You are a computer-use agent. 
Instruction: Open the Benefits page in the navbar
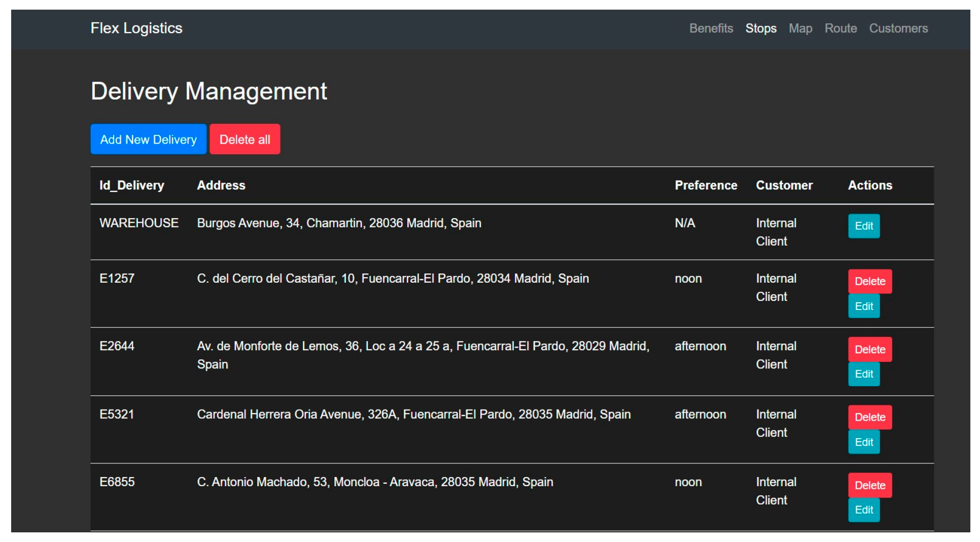click(711, 28)
